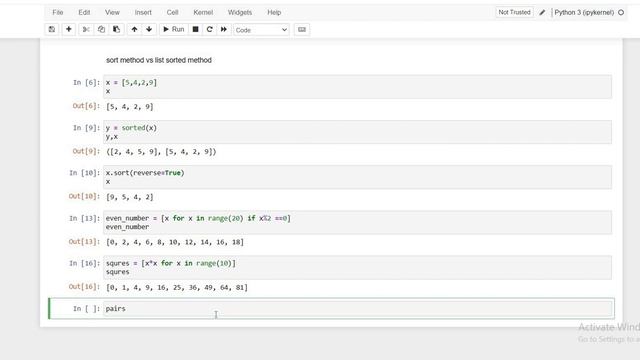Restart and run all with fast-forward icon

point(224,29)
